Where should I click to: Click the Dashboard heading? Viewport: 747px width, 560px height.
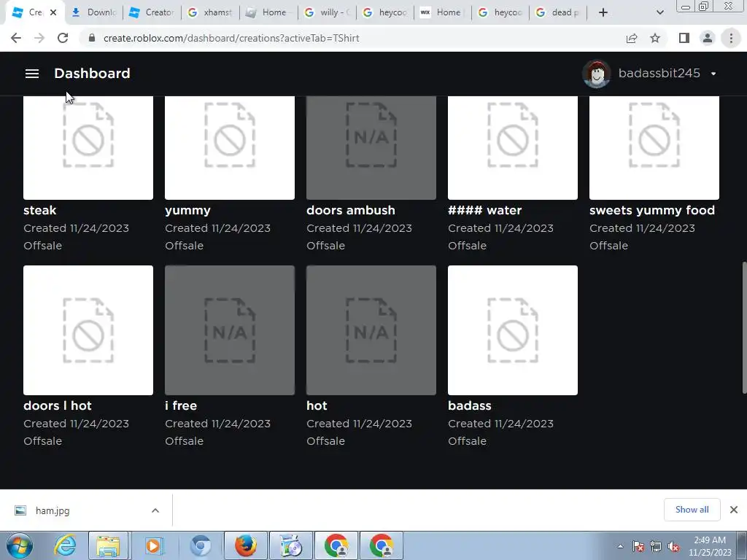point(92,74)
